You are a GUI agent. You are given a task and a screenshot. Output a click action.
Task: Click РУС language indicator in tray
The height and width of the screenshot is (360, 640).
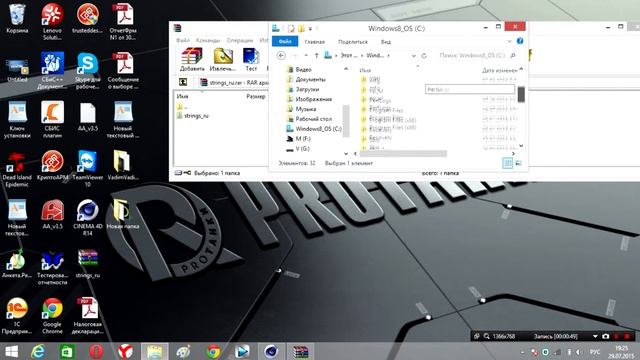pos(595,352)
